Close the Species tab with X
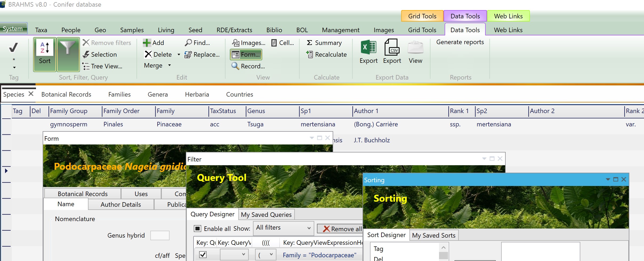This screenshot has height=261, width=644. [31, 94]
